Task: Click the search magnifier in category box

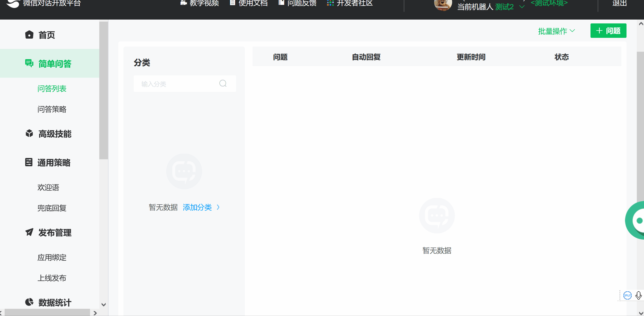Action: click(223, 83)
